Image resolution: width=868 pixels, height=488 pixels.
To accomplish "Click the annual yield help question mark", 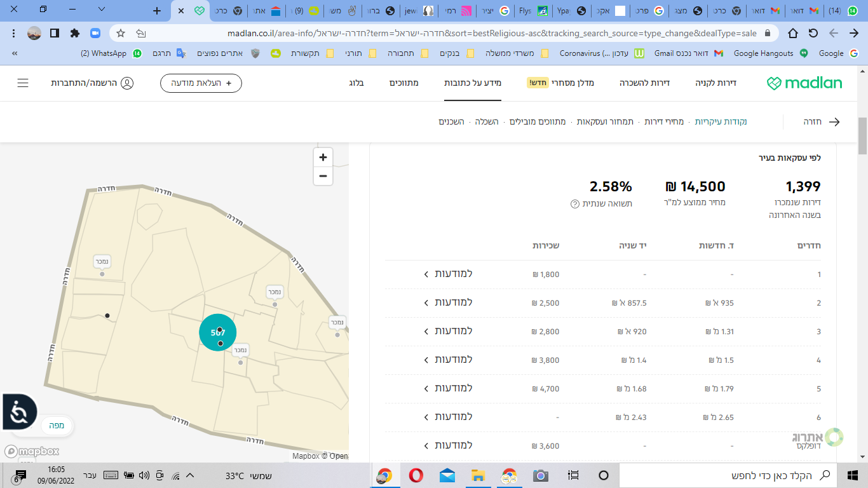I will (x=575, y=204).
